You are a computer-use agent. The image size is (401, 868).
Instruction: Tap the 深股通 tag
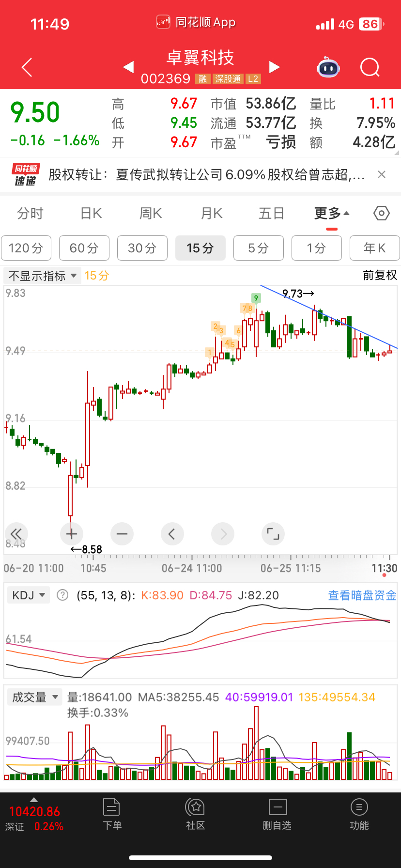[x=228, y=79]
